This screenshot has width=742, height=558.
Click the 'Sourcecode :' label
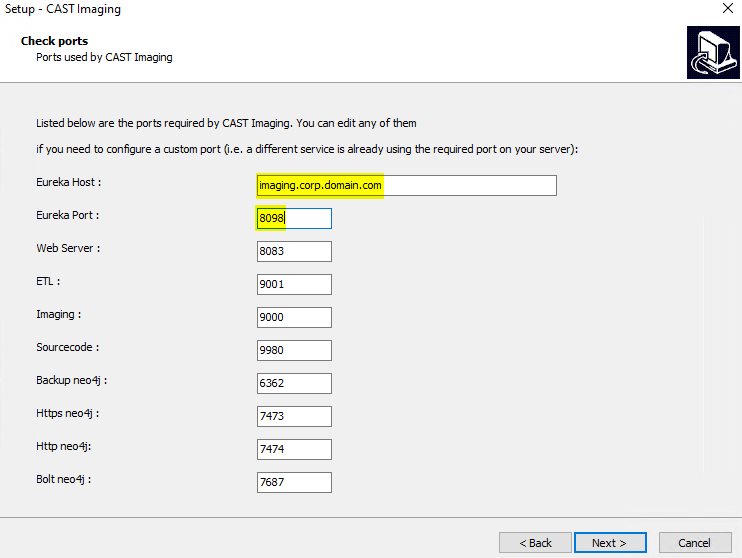pos(68,347)
